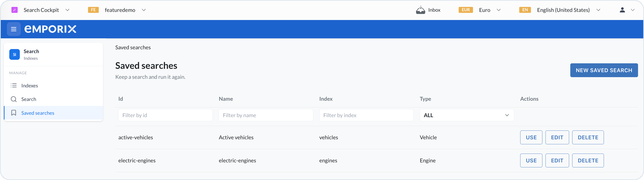Image resolution: width=644 pixels, height=180 pixels.
Task: Expand the user account chevron
Action: pyautogui.click(x=633, y=10)
